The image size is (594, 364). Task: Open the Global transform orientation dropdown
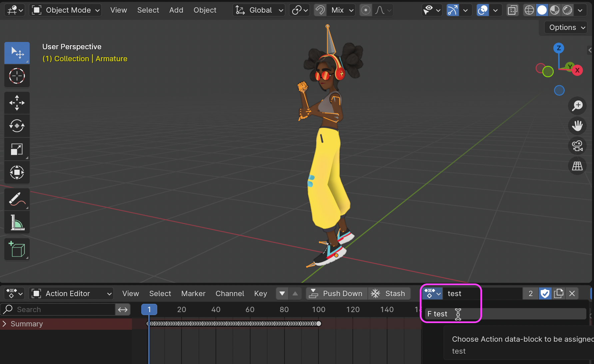pyautogui.click(x=259, y=10)
